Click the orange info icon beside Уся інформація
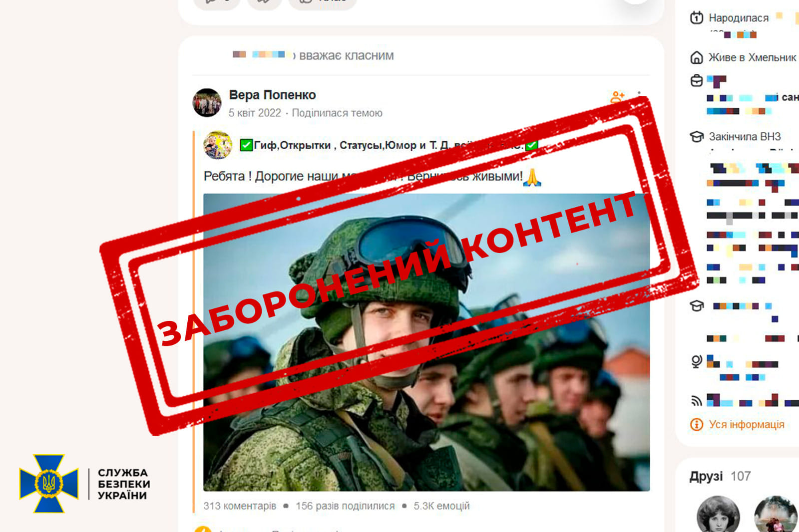 point(697,424)
